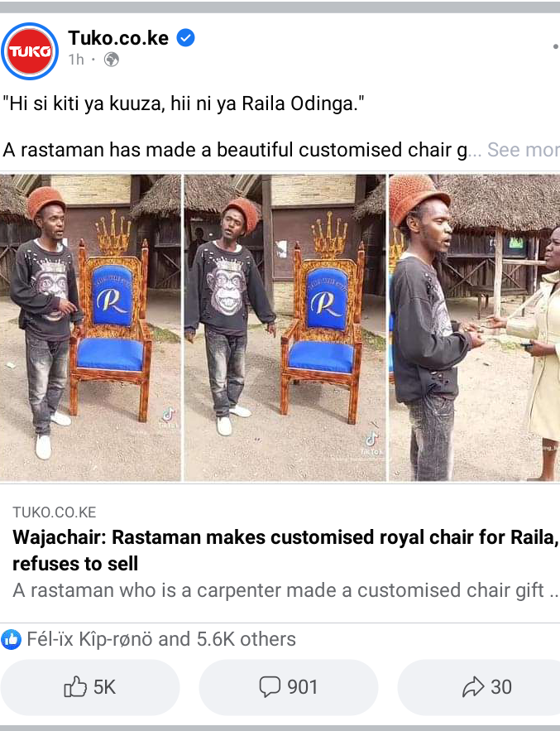560x731 pixels.
Task: Open the Tuko red profile logo
Action: coord(30,51)
